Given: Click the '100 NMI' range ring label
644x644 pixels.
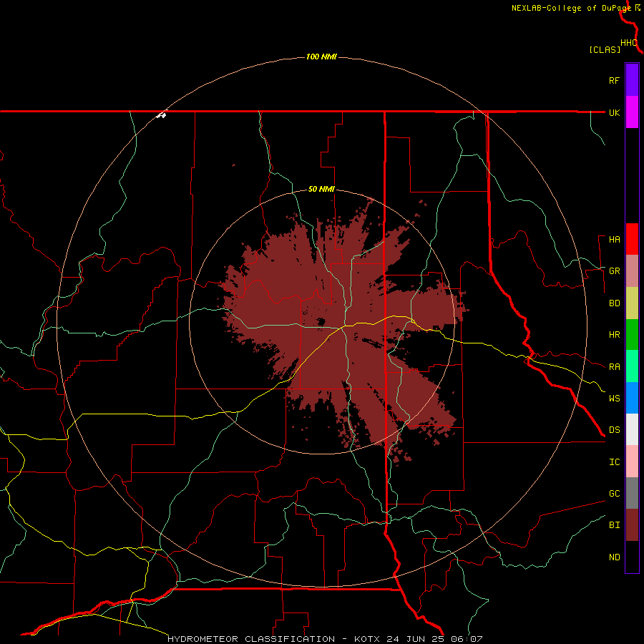Looking at the screenshot, I should click(x=321, y=57).
